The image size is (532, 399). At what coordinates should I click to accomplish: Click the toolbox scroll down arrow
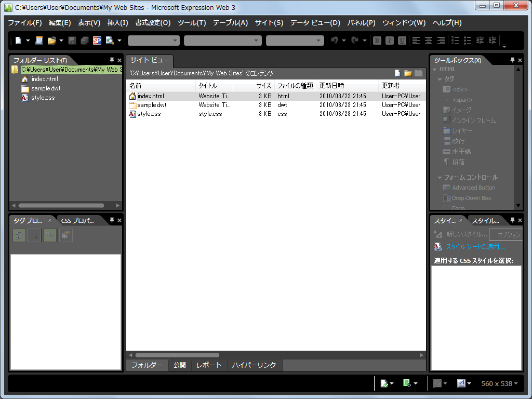point(518,205)
